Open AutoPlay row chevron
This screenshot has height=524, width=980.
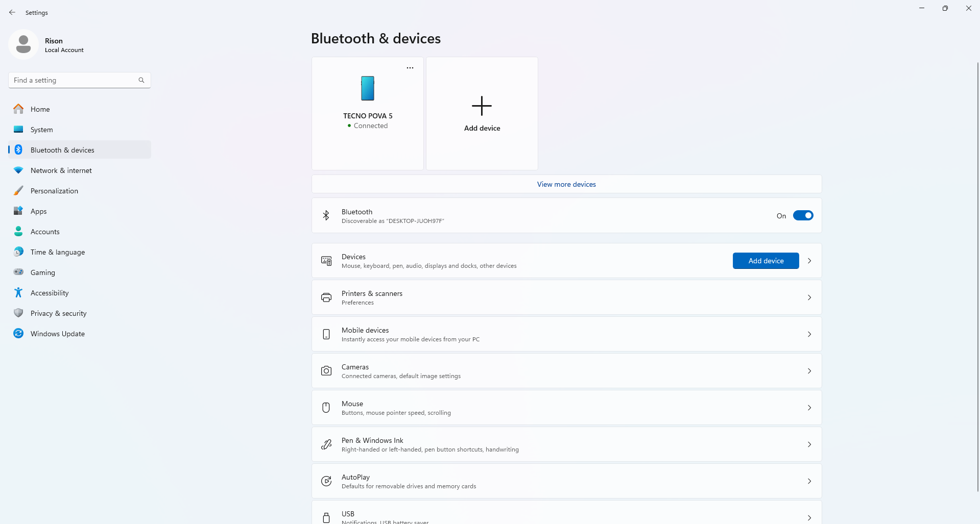(x=809, y=481)
